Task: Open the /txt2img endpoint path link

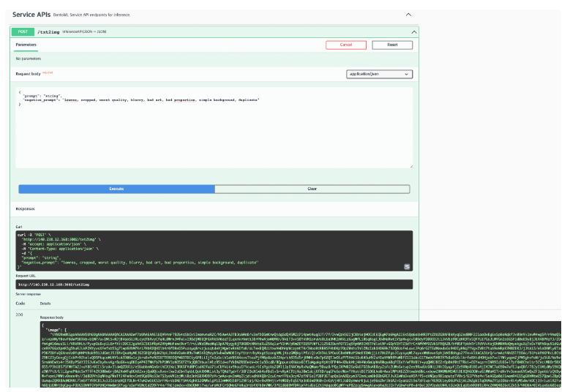Action: click(x=48, y=32)
